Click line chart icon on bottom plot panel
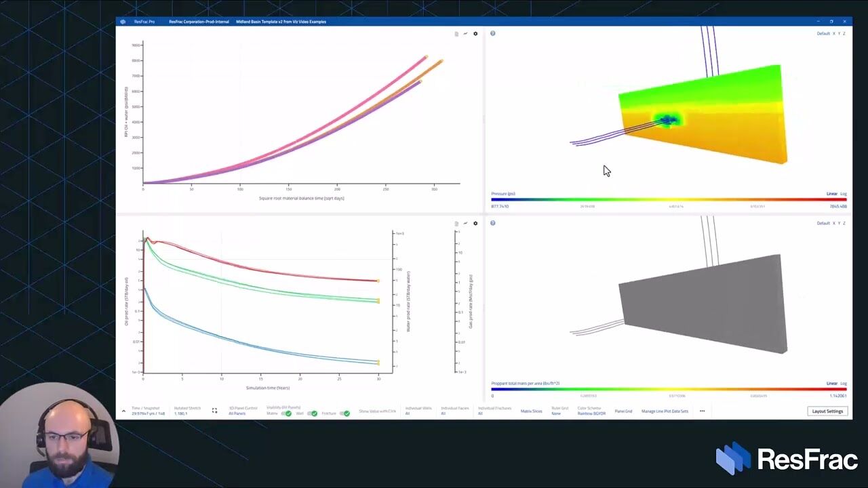 (x=465, y=223)
